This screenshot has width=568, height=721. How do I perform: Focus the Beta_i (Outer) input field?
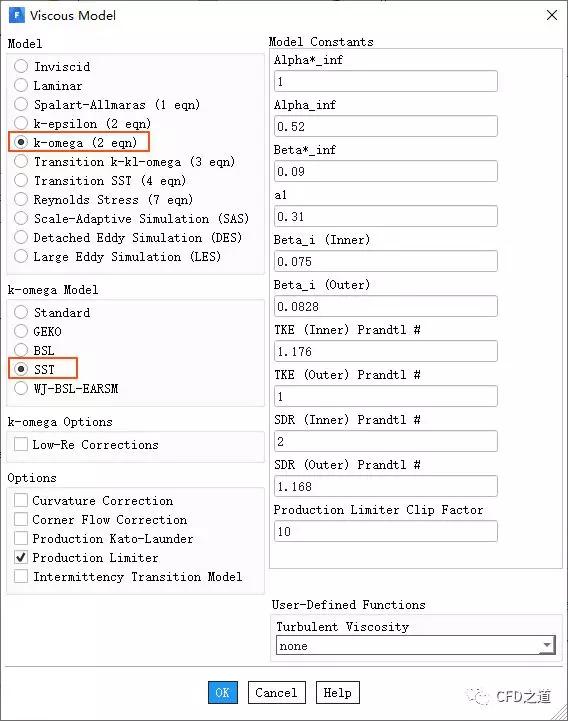click(385, 306)
